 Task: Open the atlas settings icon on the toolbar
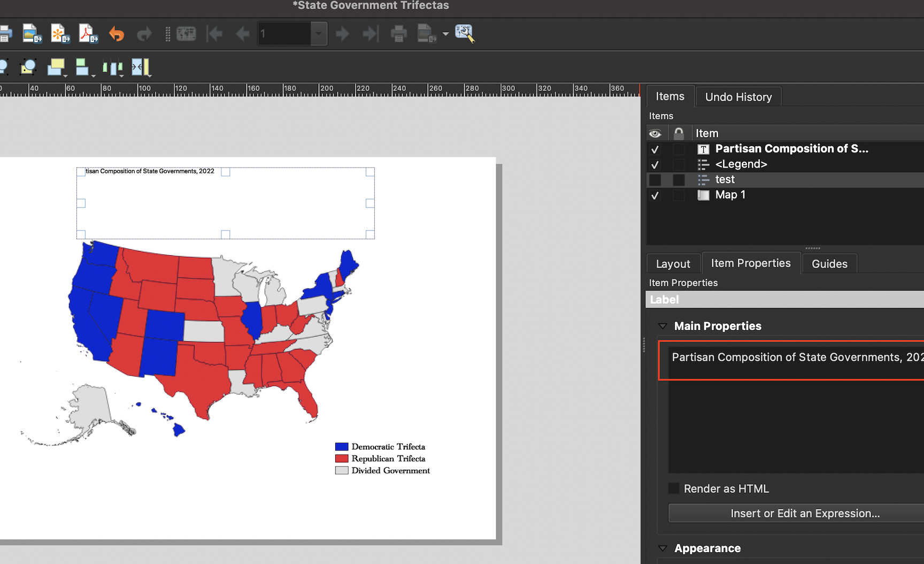coord(464,33)
